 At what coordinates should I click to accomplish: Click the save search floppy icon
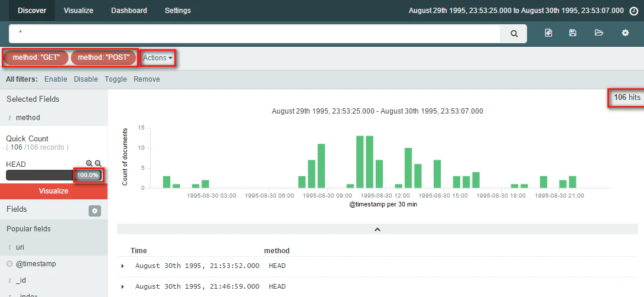[x=573, y=33]
